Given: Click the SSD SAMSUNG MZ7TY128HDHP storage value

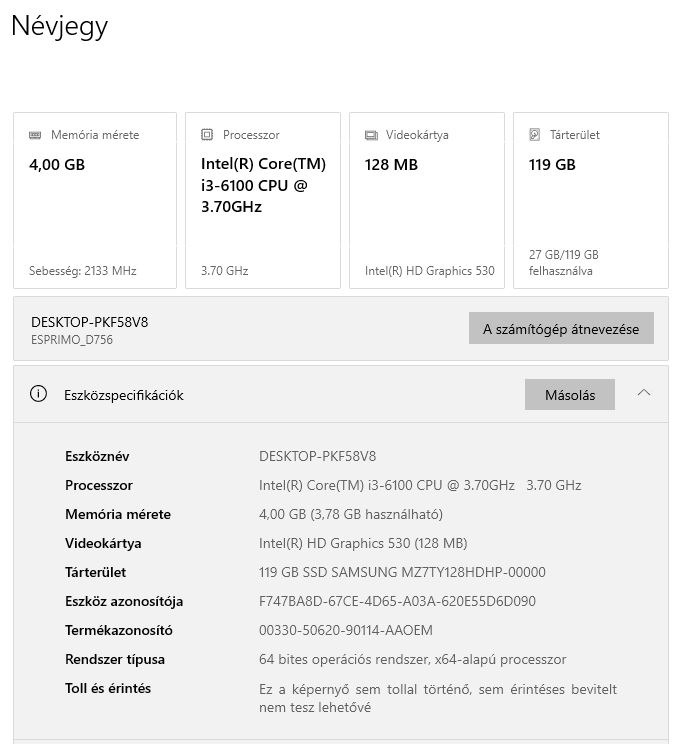Looking at the screenshot, I should click(402, 572).
